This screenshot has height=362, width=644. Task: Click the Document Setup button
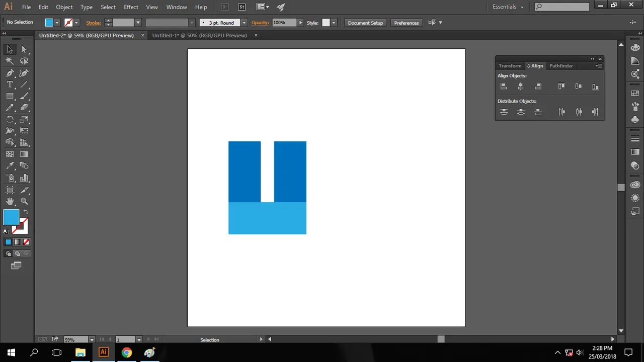tap(365, 23)
